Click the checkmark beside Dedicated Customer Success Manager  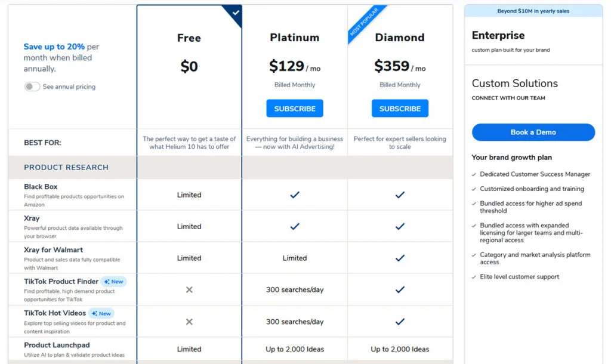tap(473, 174)
